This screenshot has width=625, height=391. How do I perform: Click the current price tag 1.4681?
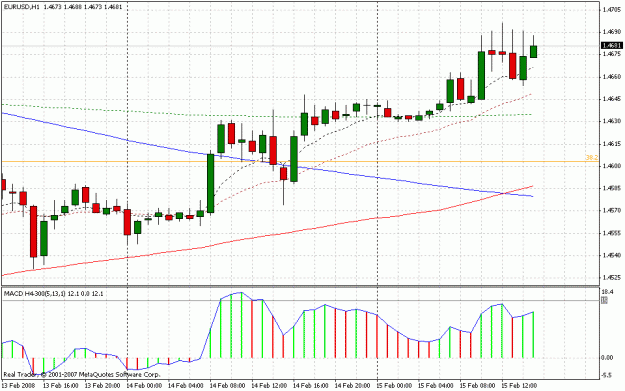[x=612, y=45]
